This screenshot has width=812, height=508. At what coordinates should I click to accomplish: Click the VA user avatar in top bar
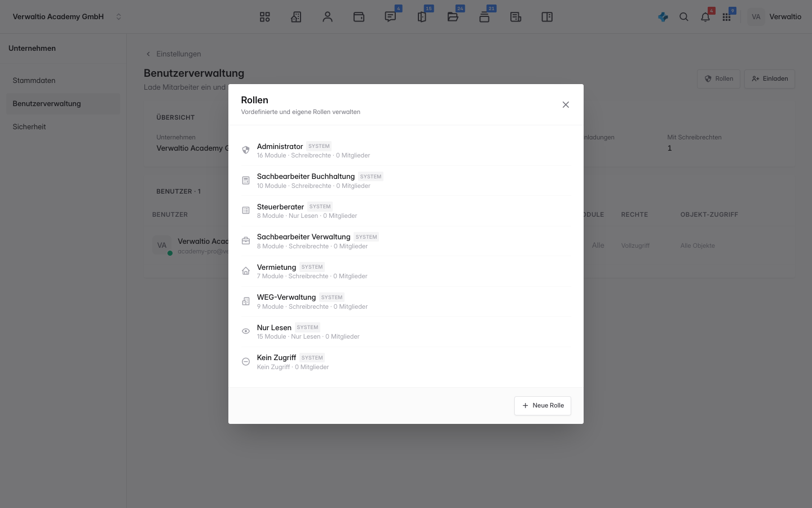(x=756, y=17)
